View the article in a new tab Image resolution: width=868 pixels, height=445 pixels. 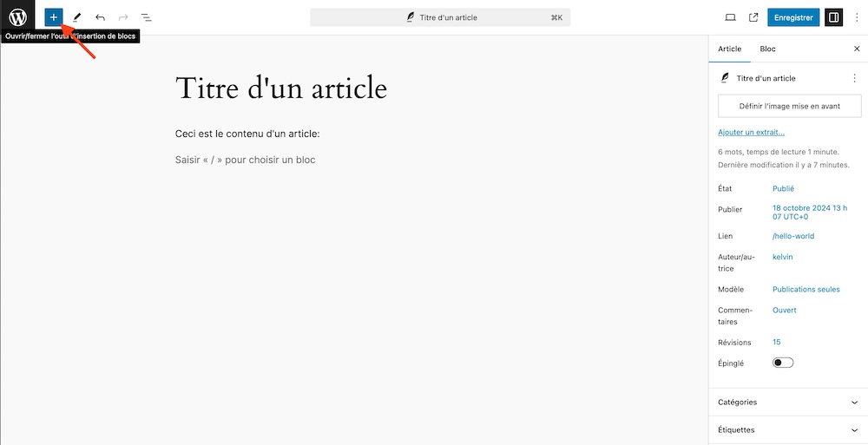coord(753,17)
